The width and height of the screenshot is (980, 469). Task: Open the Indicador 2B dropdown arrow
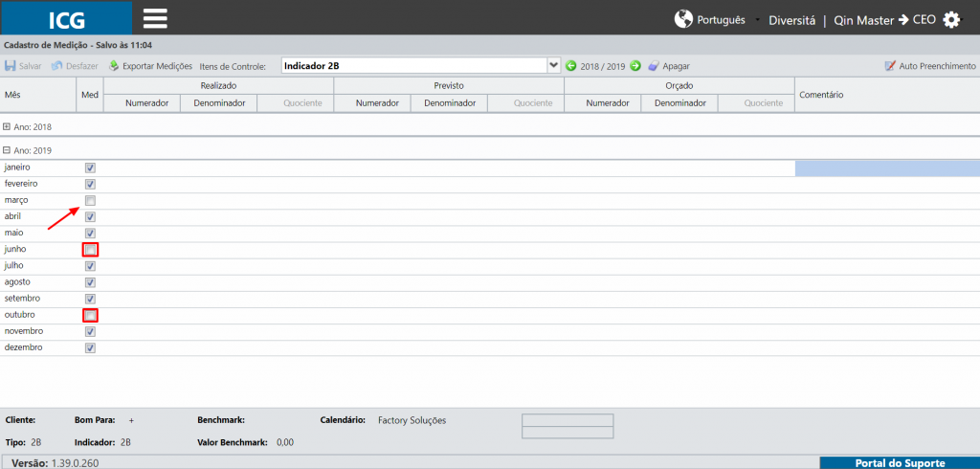tap(553, 65)
